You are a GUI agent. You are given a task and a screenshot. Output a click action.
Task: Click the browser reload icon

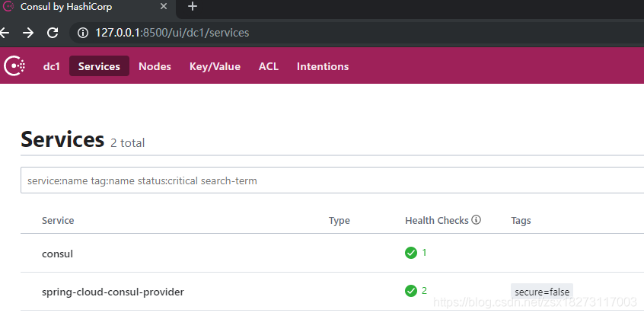[x=53, y=33]
